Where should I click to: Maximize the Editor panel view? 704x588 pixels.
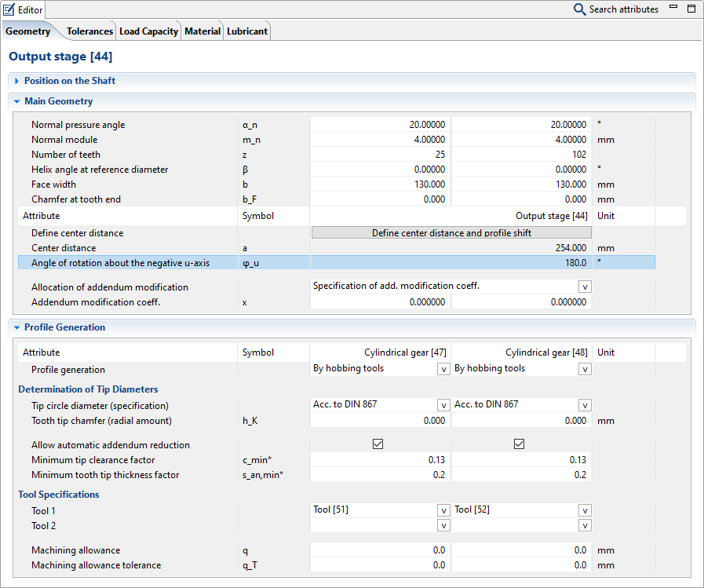(x=691, y=9)
